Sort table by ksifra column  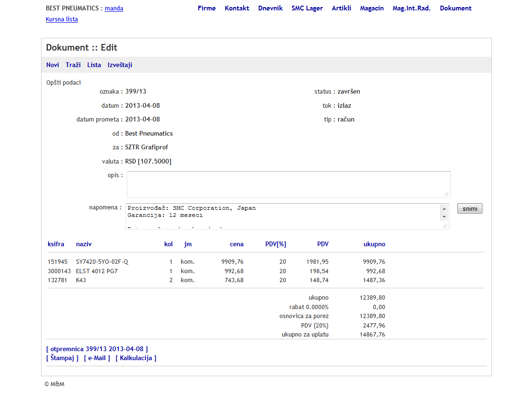pyautogui.click(x=56, y=244)
